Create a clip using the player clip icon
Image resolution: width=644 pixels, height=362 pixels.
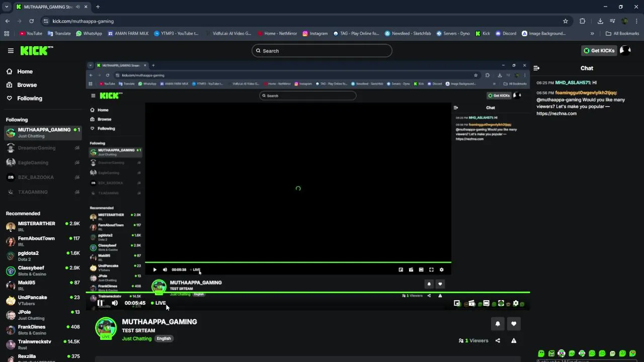pyautogui.click(x=471, y=303)
